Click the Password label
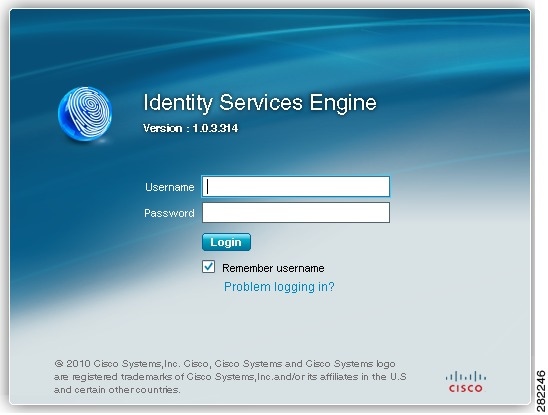The image size is (548, 415). pyautogui.click(x=169, y=213)
